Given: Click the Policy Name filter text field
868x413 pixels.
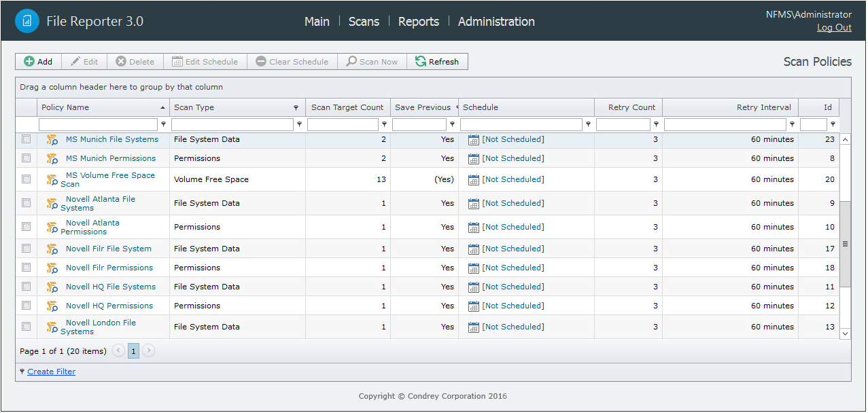Looking at the screenshot, I should coord(99,125).
